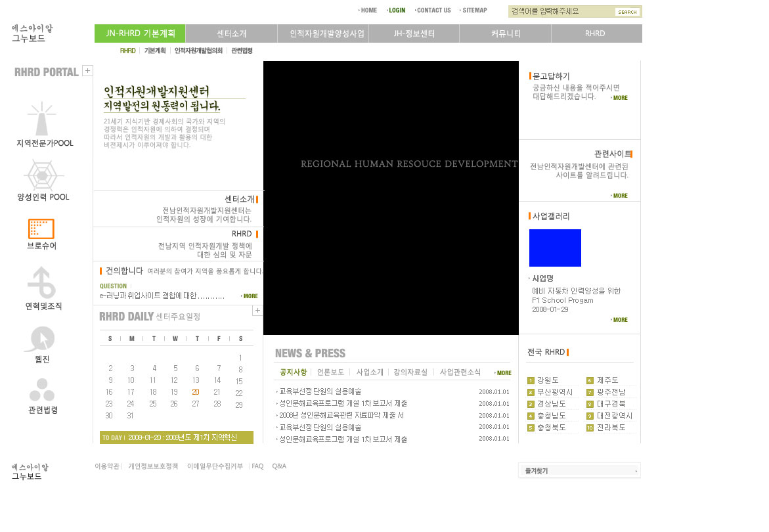Click the orange 브로슈어 brochure icon
This screenshot has height=532, width=769.
tap(41, 229)
